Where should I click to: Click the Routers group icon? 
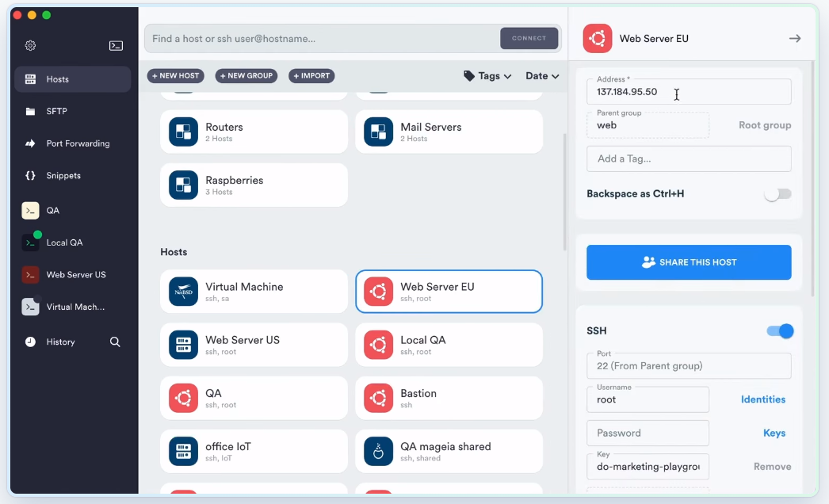pos(183,132)
